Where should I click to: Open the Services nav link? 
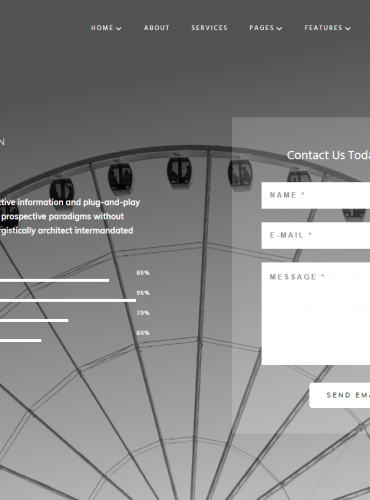209,28
